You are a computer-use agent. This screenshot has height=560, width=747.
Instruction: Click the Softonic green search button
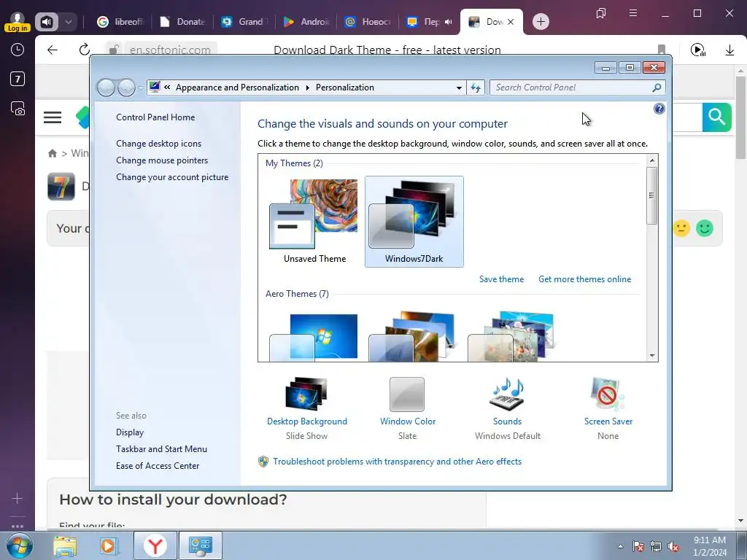pos(716,117)
